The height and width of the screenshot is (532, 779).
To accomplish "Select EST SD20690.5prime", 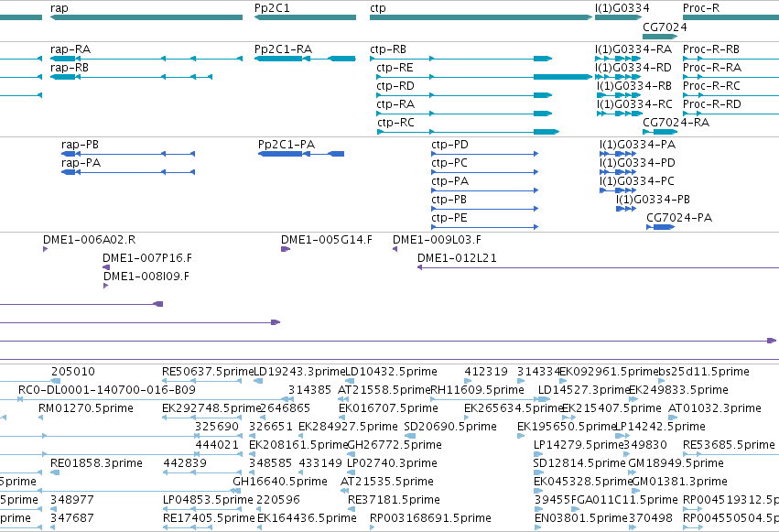I will pyautogui.click(x=450, y=427).
